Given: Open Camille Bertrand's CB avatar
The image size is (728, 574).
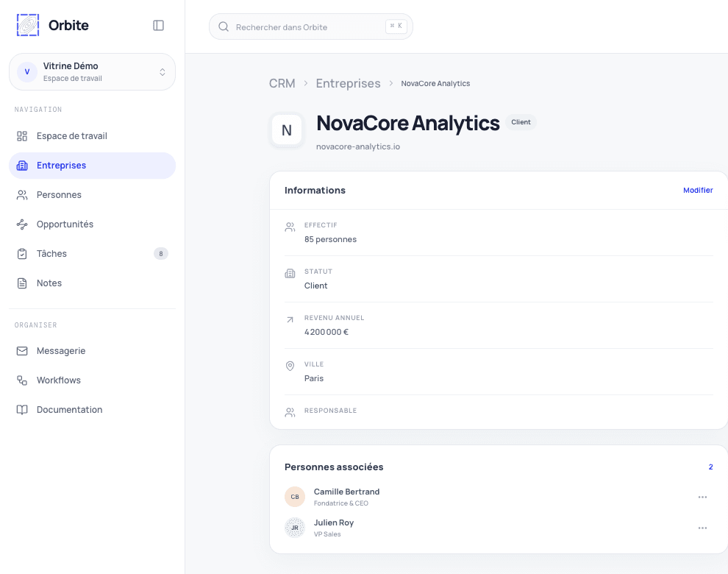Looking at the screenshot, I should tap(295, 497).
